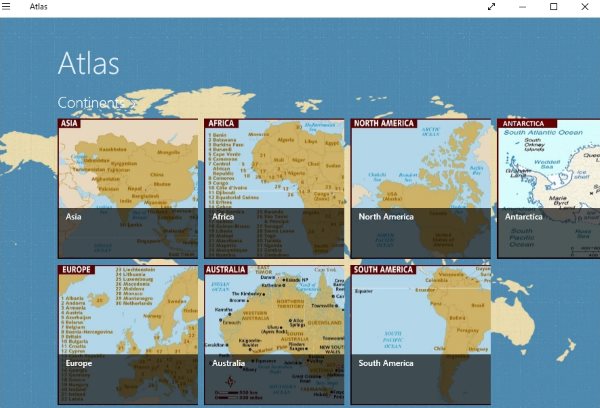Open the Asia continent map tile
Image resolution: width=600 pixels, height=408 pixels.
coord(128,188)
